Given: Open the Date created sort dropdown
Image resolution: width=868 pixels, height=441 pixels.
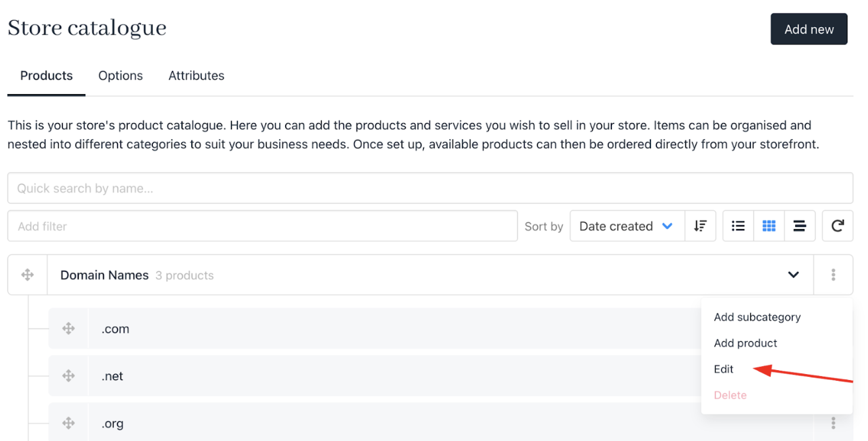Looking at the screenshot, I should click(627, 226).
